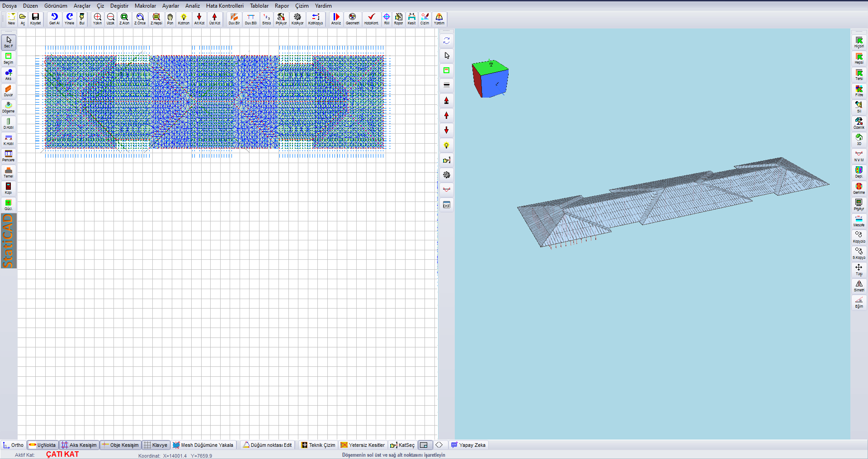This screenshot has width=868, height=459.
Task: Click the Geri Al undo icon
Action: 54,19
